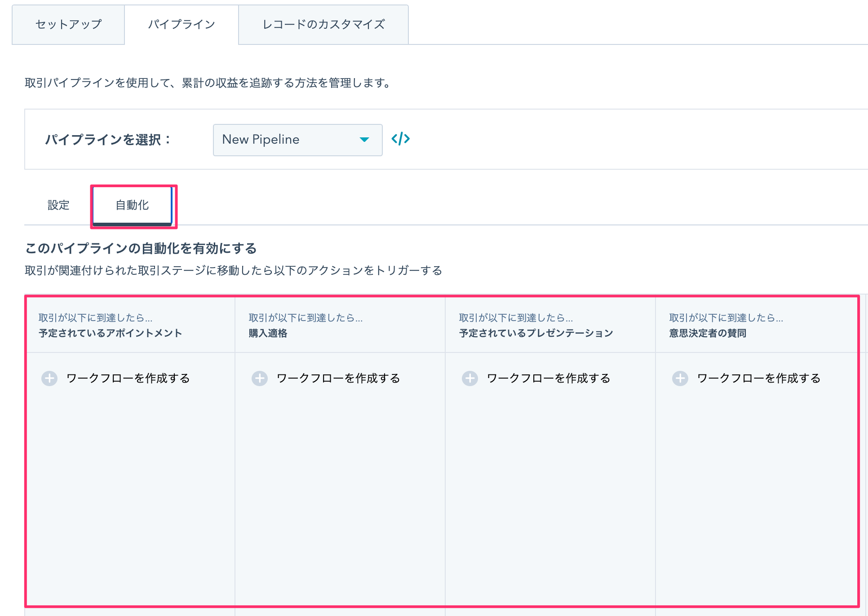Screen dimensions: 868x616
Task: Click plus icon under 予定されているプレゼンテーション
Action: (x=470, y=378)
